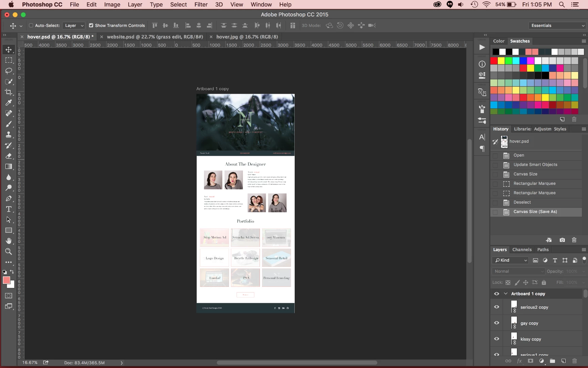Select the Lasso tool
This screenshot has width=588, height=368.
tap(9, 71)
